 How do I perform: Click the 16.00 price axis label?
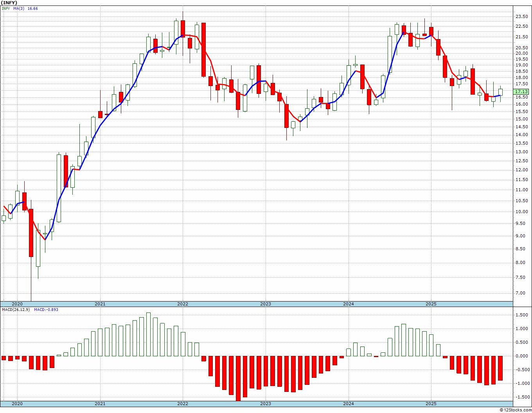pos(522,104)
